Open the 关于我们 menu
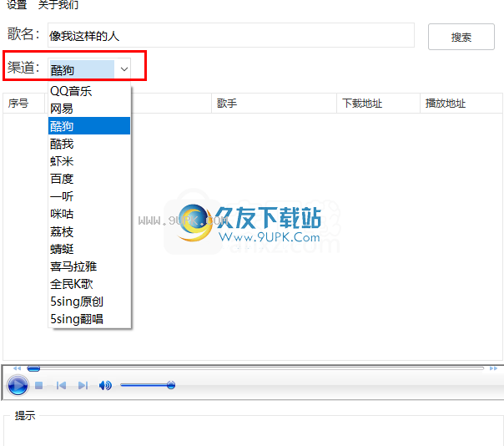504x446 pixels. (58, 4)
